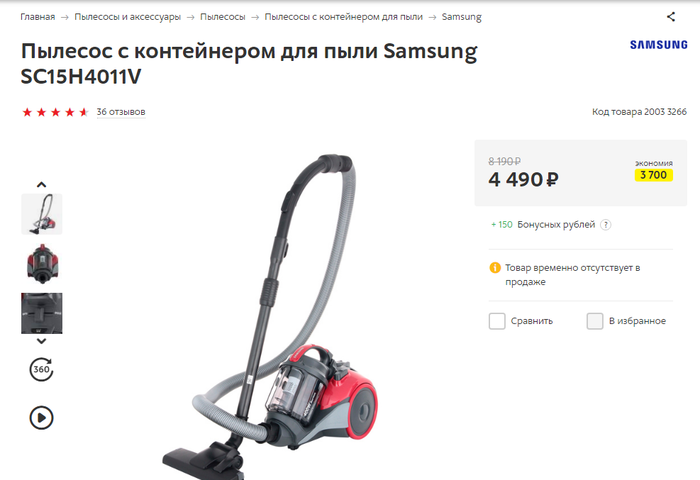This screenshot has width=700, height=480.
Task: Click the bonus rubles help question icon
Action: point(605,225)
